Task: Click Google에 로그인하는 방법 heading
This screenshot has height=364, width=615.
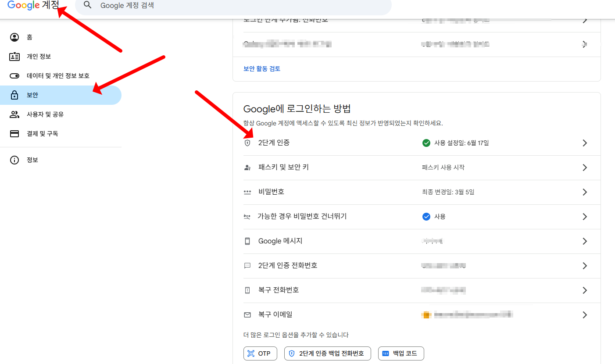Action: (x=297, y=109)
